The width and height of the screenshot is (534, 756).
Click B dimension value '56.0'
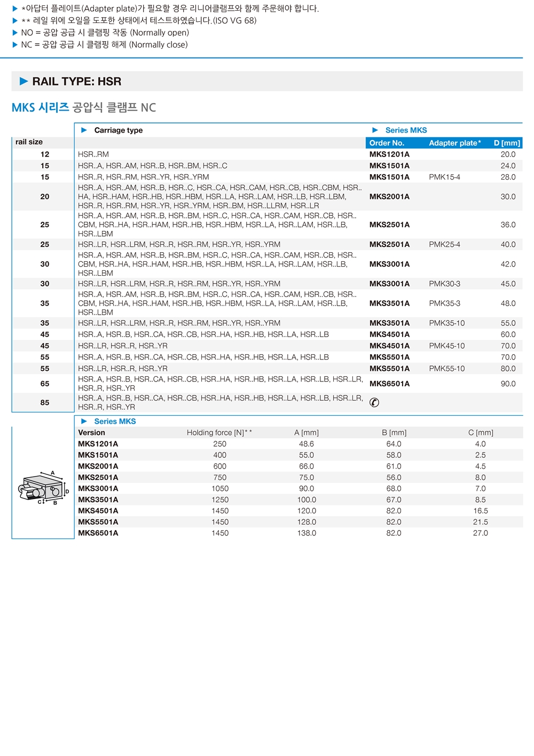tap(394, 478)
